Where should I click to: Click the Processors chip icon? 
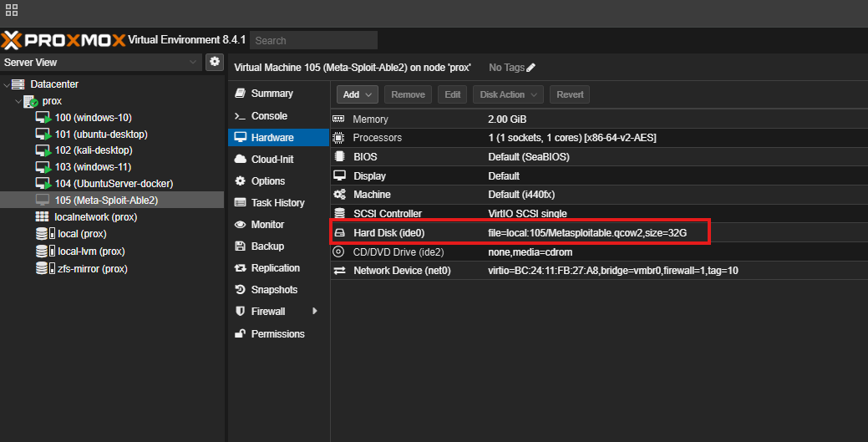click(x=338, y=137)
